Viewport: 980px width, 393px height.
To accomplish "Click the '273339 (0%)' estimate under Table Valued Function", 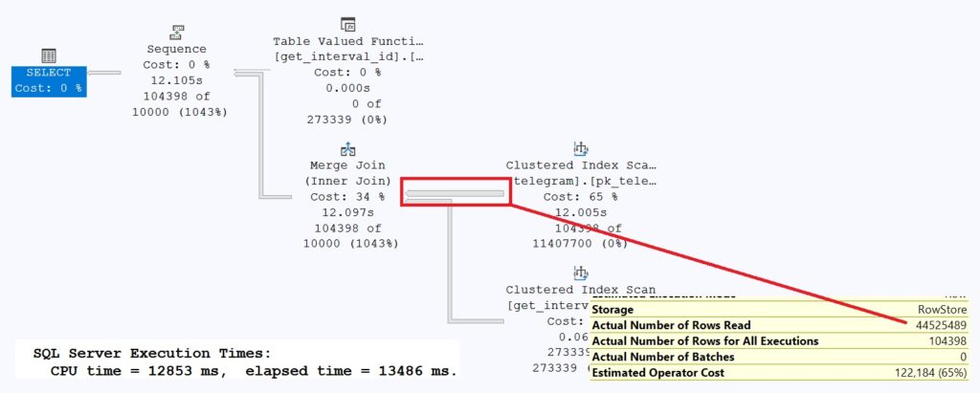I will [x=347, y=120].
